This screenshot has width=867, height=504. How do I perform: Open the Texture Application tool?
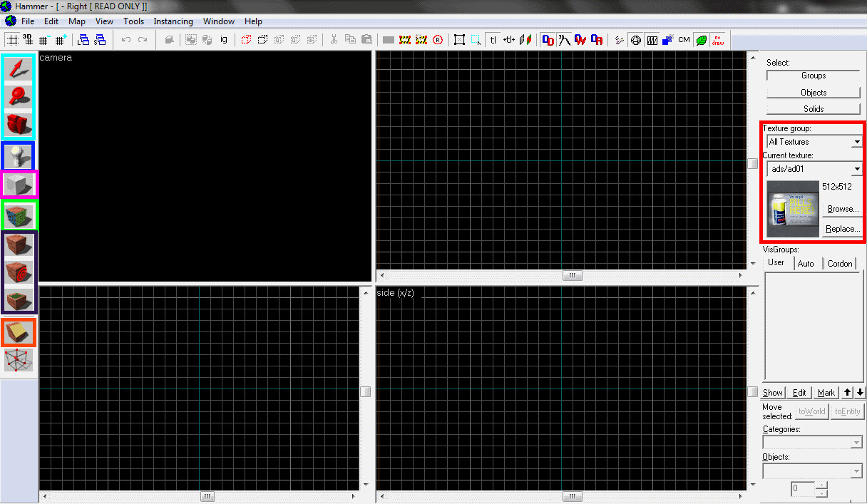(19, 215)
